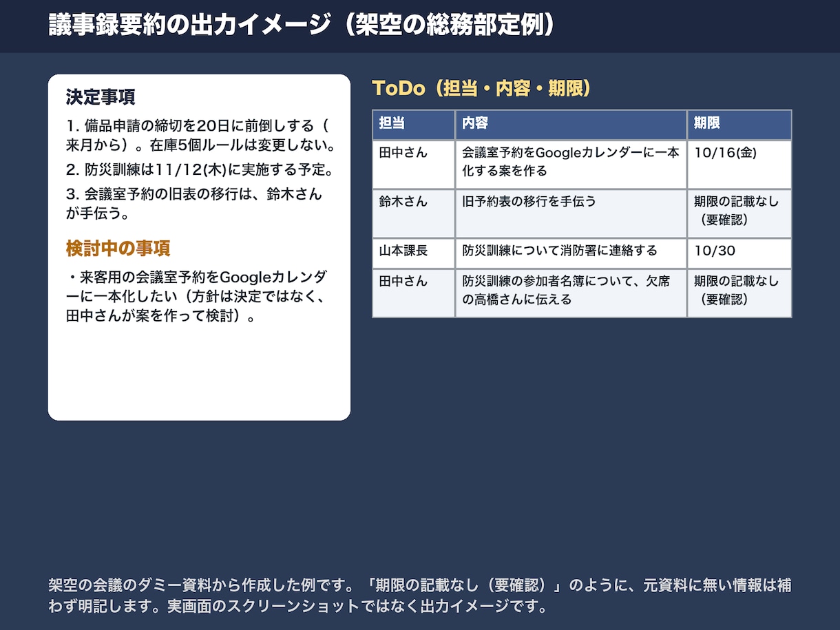Click decision item 3 about 旧表の移行

pos(194,204)
